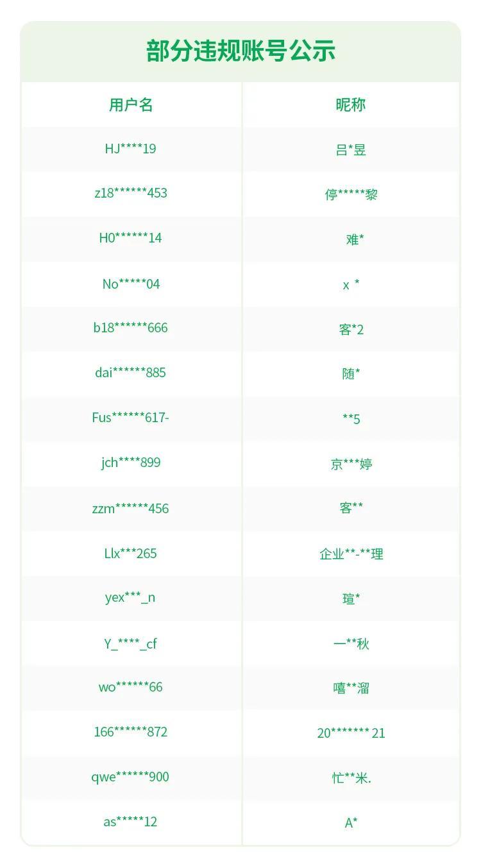Screen dimensions: 481x868
Task: Click nickname 嘻**溜
Action: pyautogui.click(x=351, y=688)
